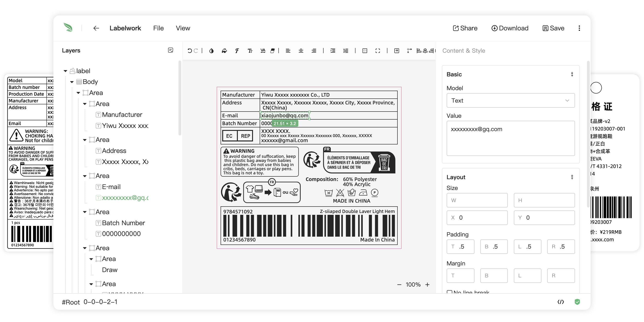Click the undo icon in toolbar
This screenshot has height=322, width=644.
tap(190, 51)
